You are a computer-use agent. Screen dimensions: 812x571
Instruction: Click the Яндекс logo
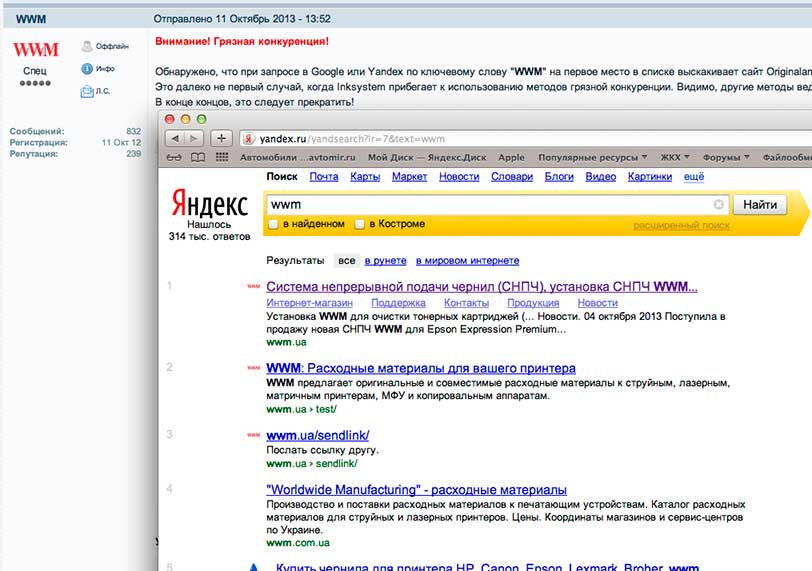209,203
